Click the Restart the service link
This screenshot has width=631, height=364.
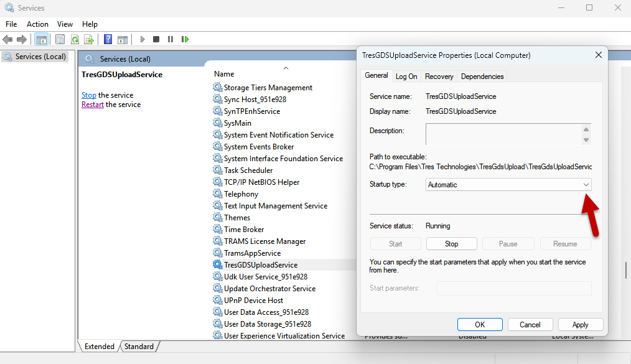click(92, 104)
